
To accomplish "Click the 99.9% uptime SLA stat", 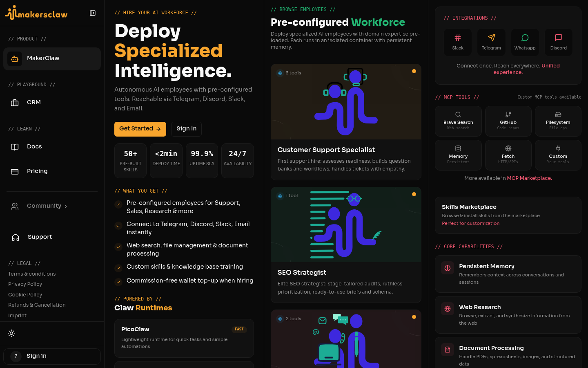I will 202,161.
